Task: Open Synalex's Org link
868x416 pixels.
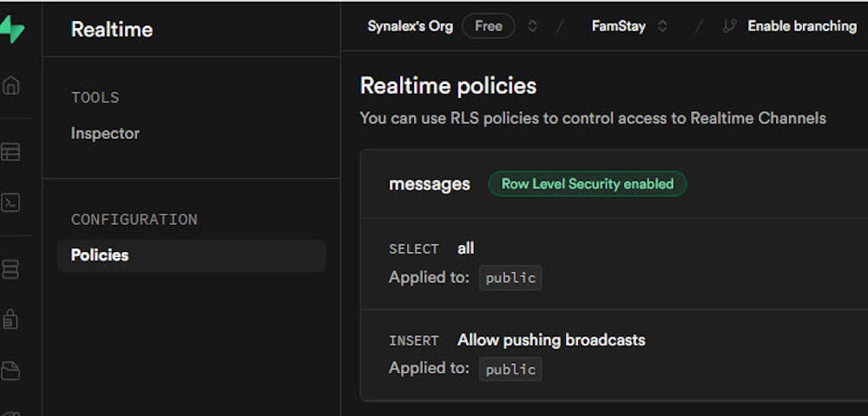Action: click(410, 26)
